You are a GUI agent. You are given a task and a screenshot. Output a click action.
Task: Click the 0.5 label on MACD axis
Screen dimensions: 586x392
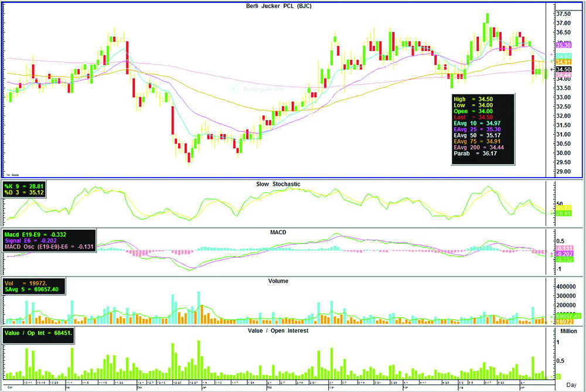click(561, 241)
